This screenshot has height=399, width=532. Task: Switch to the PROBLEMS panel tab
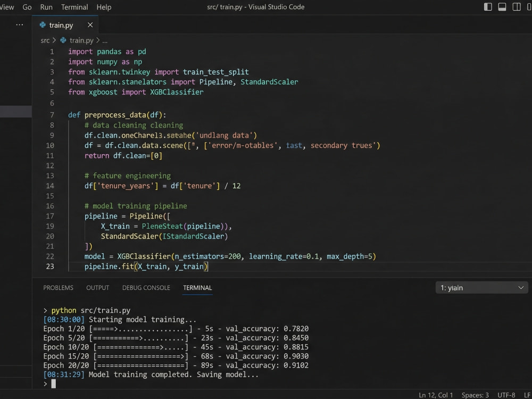click(x=58, y=288)
